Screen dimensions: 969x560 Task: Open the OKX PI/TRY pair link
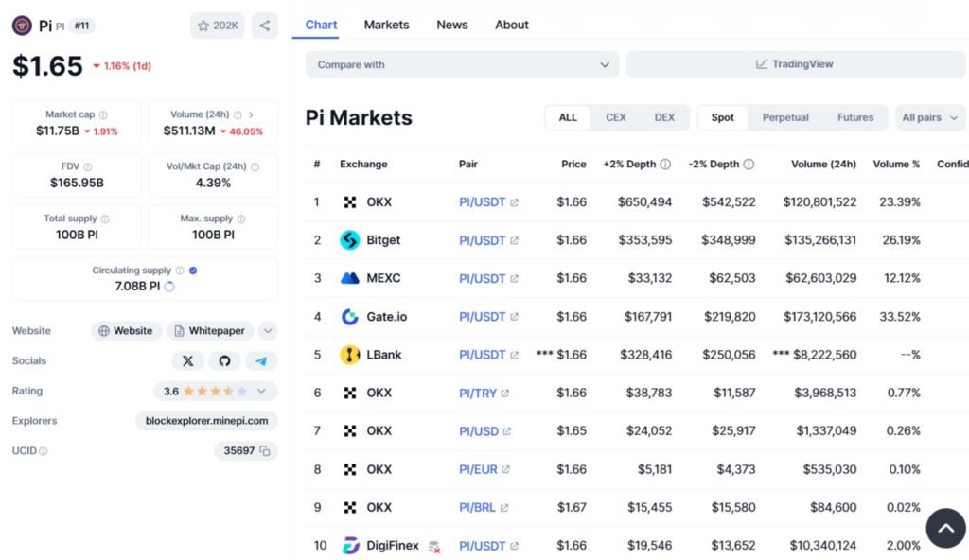tap(484, 394)
